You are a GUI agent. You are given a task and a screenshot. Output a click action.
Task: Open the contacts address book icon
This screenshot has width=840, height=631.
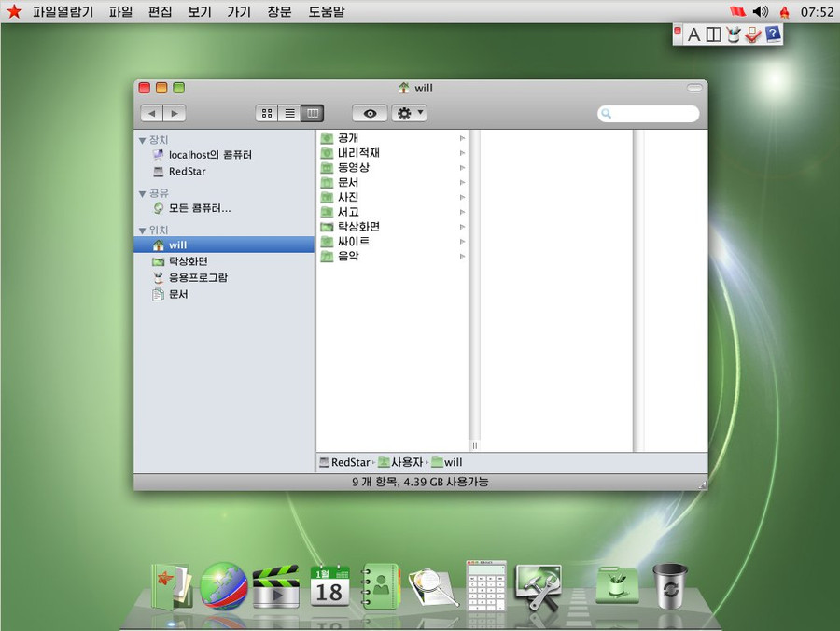[x=380, y=586]
